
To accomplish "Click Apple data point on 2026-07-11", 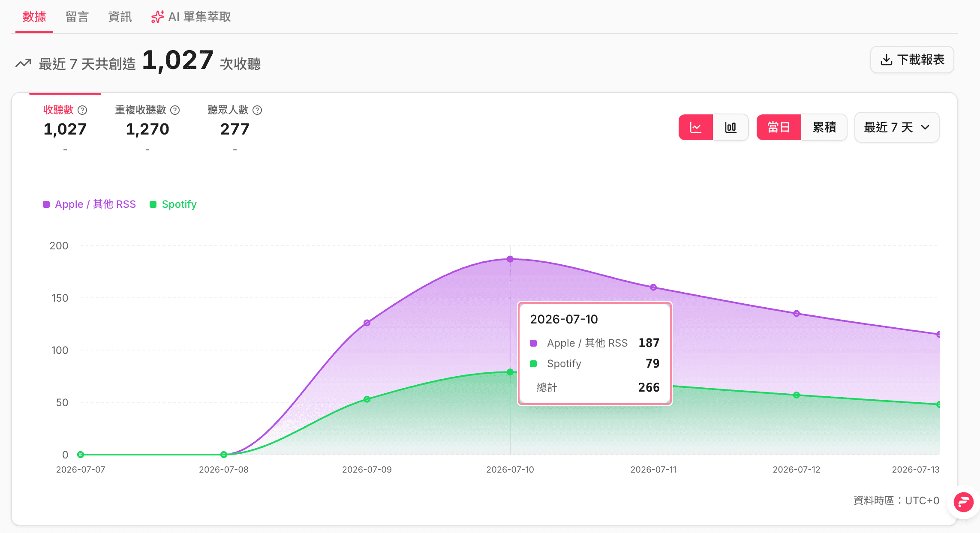I will pyautogui.click(x=653, y=287).
